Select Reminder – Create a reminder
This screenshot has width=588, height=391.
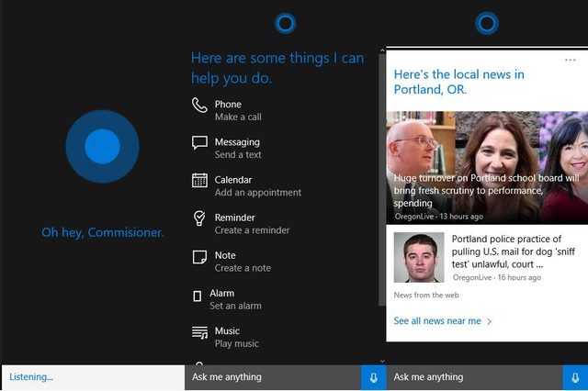point(241,224)
